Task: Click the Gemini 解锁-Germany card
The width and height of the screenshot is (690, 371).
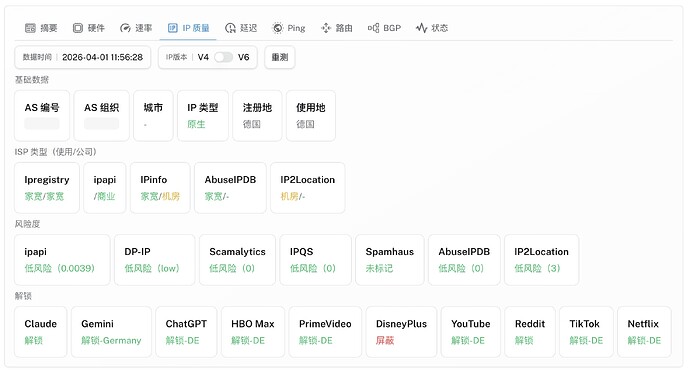Action: (x=111, y=332)
